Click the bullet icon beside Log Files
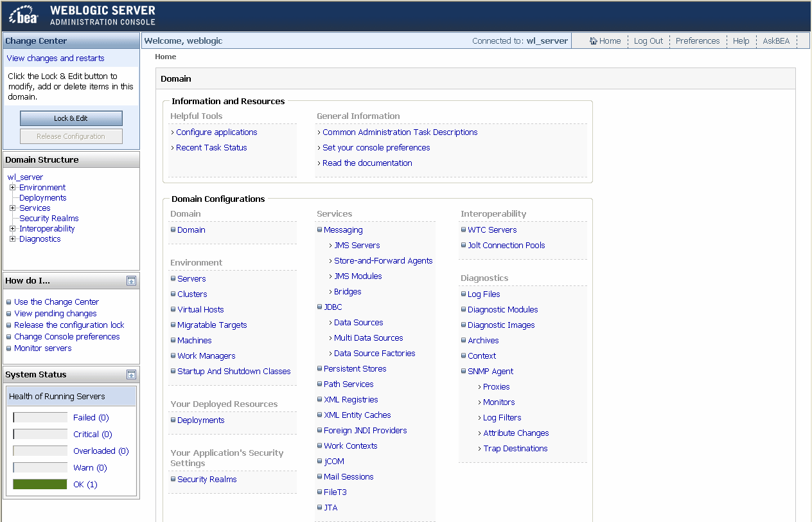Image resolution: width=812 pixels, height=522 pixels. 463,294
